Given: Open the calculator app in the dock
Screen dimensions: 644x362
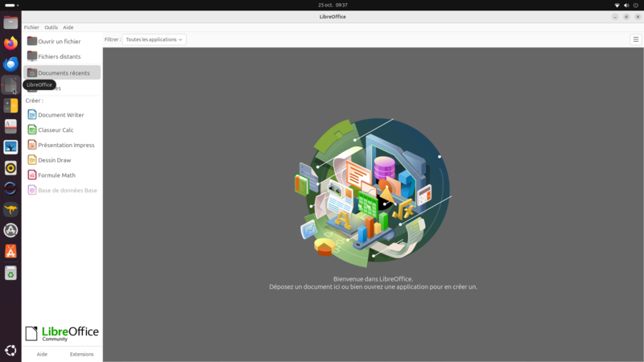Looking at the screenshot, I should 10,105.
